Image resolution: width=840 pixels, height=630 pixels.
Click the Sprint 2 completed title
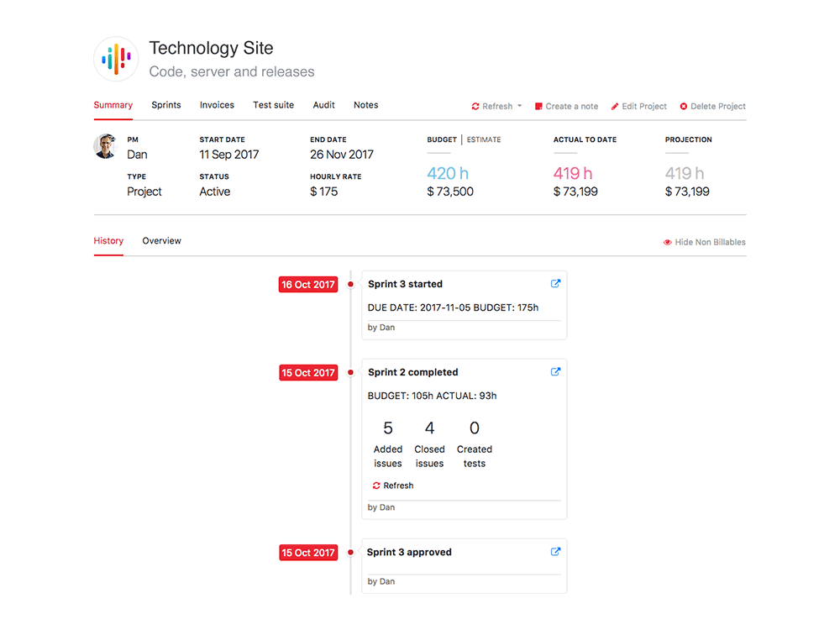(x=412, y=372)
